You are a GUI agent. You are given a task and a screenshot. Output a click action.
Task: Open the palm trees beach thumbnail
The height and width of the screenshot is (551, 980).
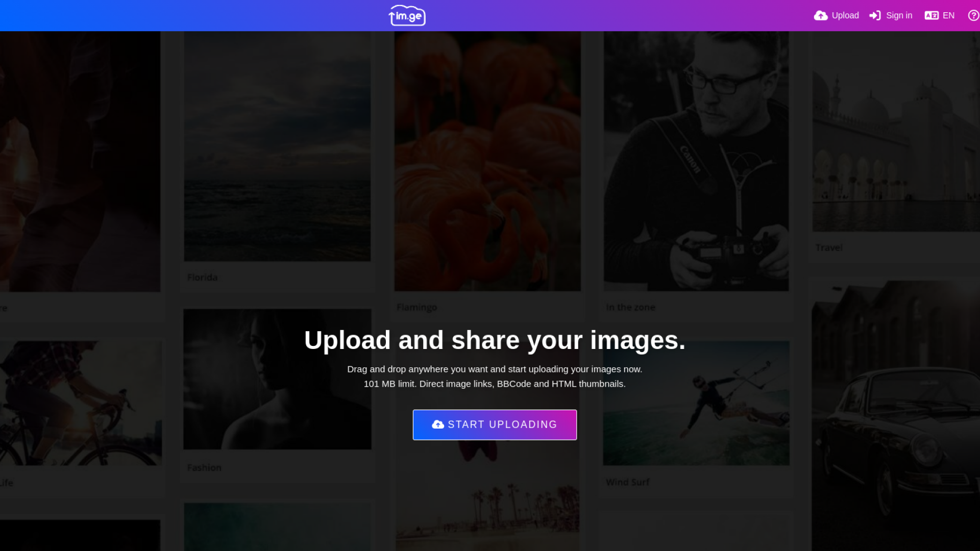point(487,505)
